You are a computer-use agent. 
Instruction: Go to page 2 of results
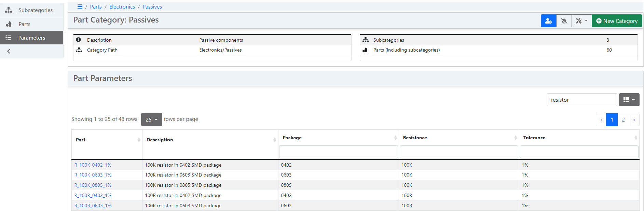click(623, 120)
